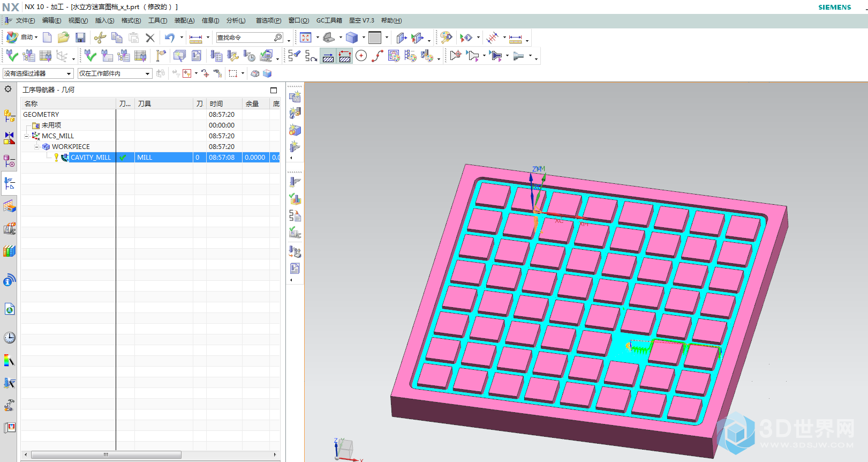Click the Simulate Machine icon
Image resolution: width=868 pixels, height=462 pixels.
pyautogui.click(x=295, y=232)
